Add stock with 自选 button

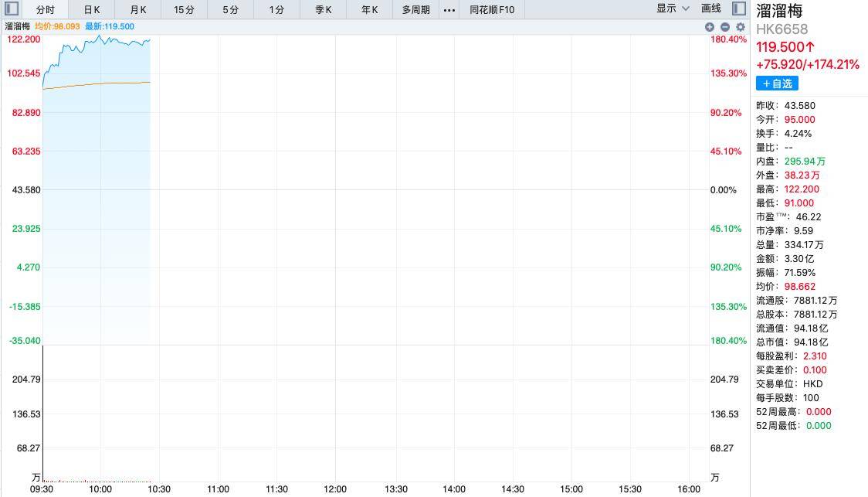pos(777,83)
